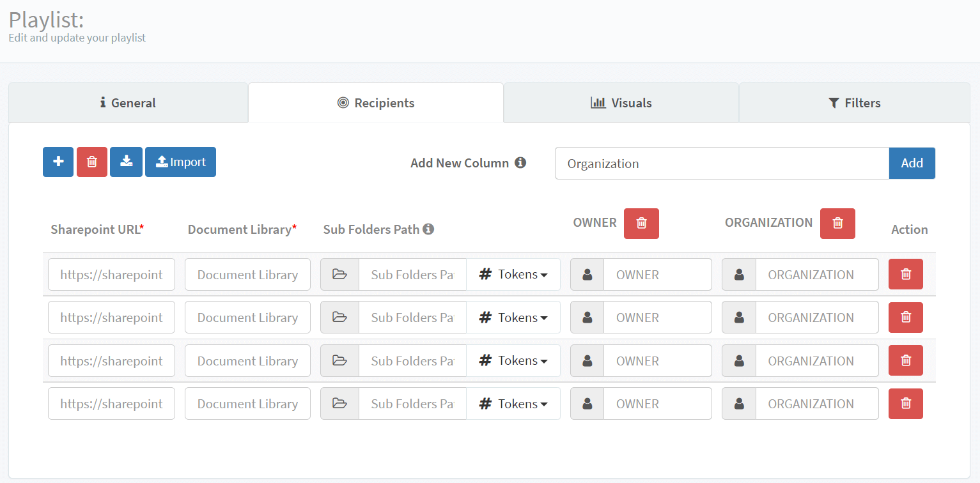
Task: Click the toolbar trash icon to delete selected rows
Action: tap(91, 162)
